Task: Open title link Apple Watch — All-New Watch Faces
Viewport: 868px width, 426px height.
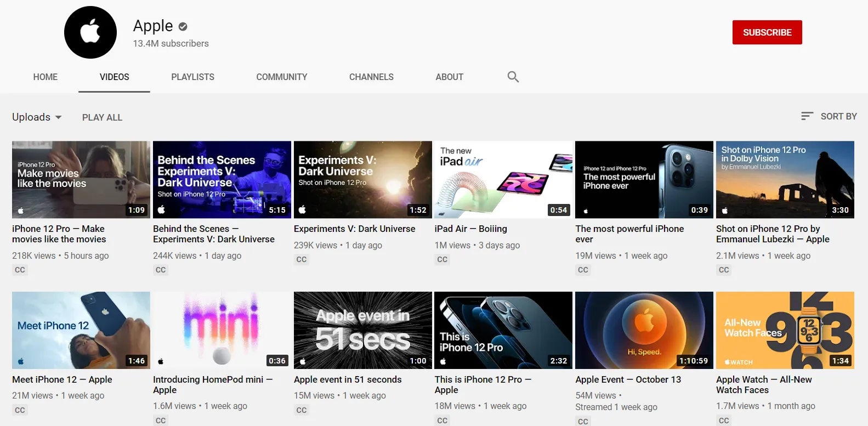Action: (x=764, y=385)
